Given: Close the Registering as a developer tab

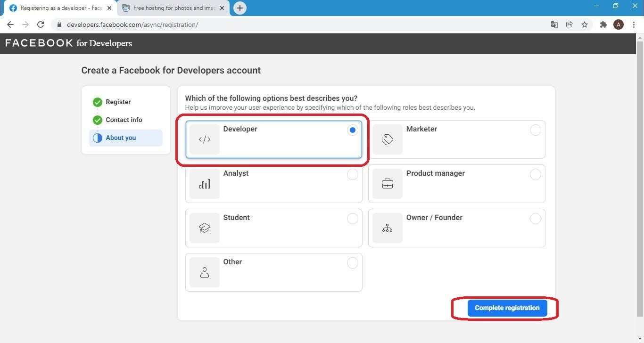Looking at the screenshot, I should click(109, 8).
